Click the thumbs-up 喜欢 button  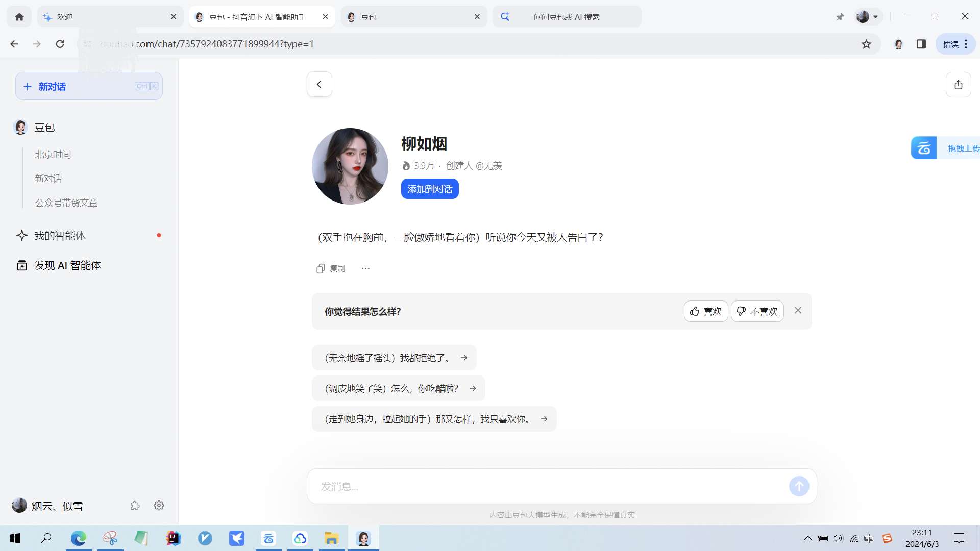click(705, 311)
